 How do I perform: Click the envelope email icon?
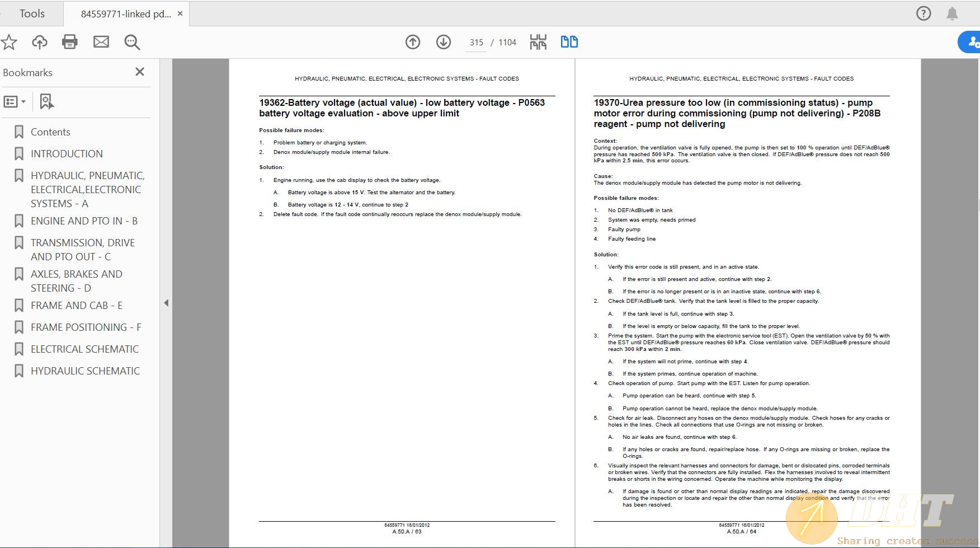101,42
